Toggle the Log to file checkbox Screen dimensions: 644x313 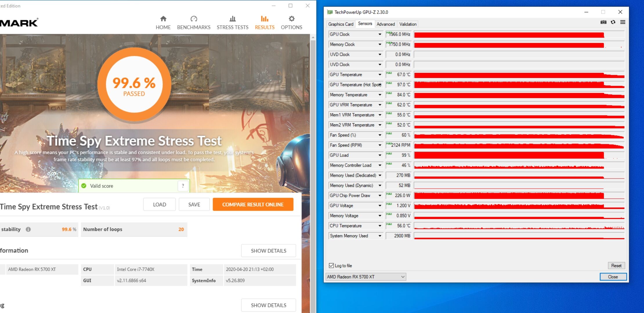click(331, 265)
